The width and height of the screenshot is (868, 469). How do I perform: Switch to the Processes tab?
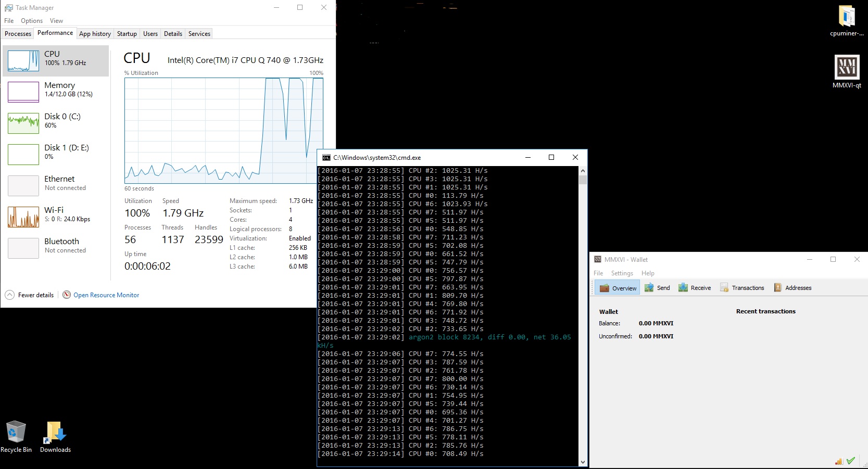point(18,34)
